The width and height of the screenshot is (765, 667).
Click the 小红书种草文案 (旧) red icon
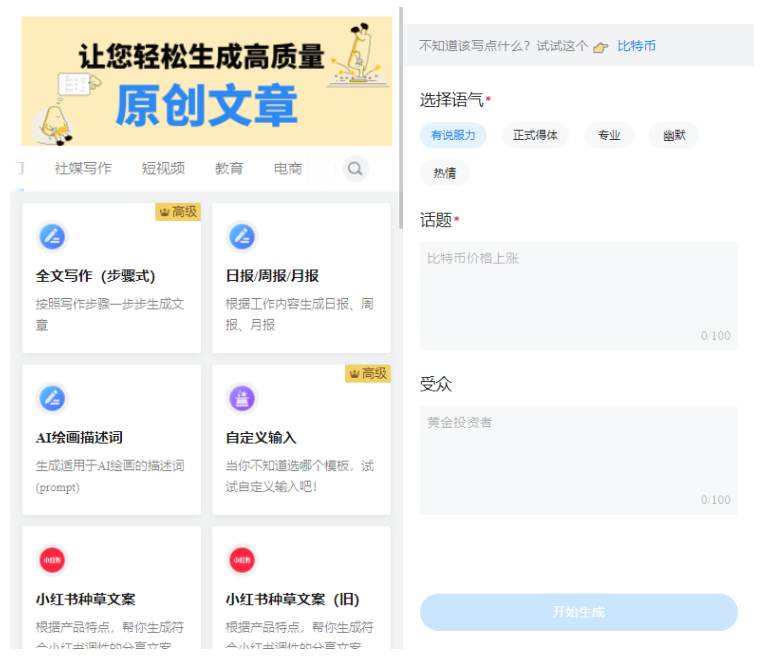click(x=242, y=560)
